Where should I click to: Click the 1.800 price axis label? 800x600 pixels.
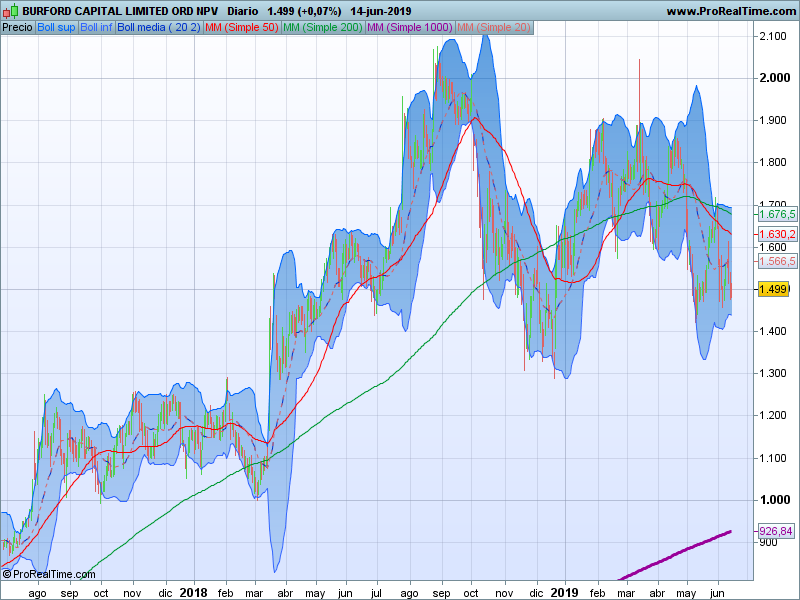773,163
